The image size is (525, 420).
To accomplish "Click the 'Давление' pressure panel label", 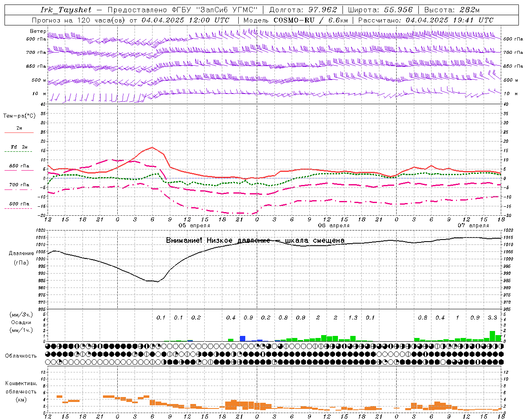I will [21, 253].
